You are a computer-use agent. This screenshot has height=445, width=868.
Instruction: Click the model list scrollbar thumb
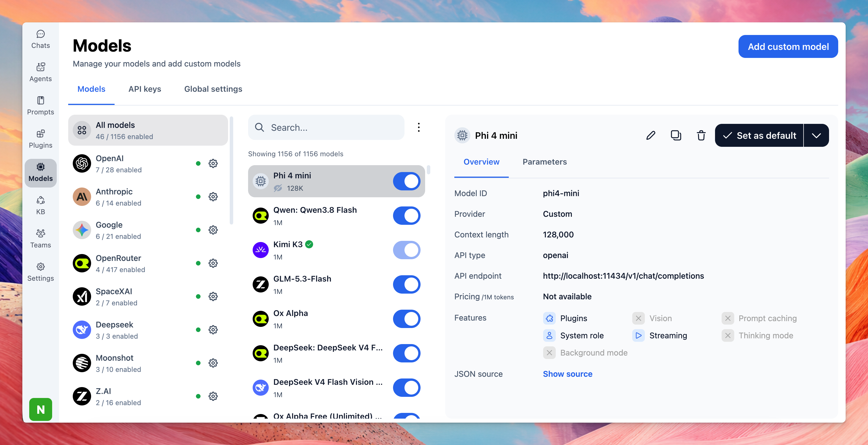tap(428, 169)
